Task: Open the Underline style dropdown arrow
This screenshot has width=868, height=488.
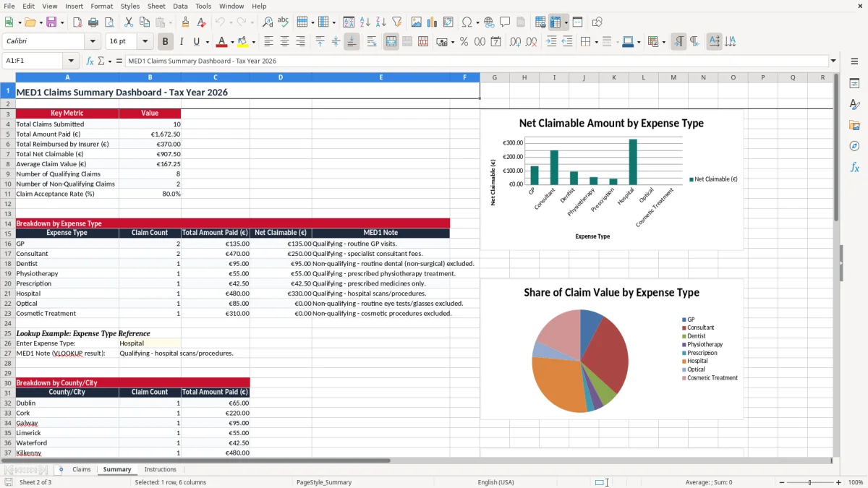Action: 207,42
